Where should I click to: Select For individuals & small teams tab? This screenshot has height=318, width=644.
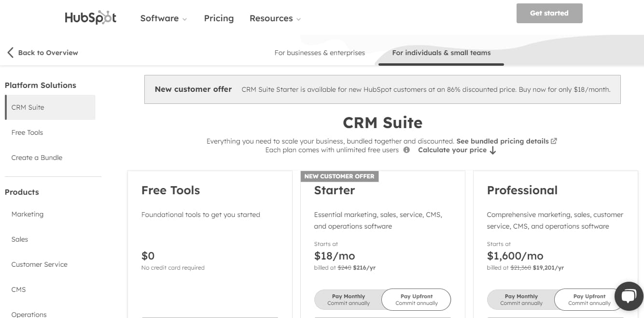coord(441,53)
